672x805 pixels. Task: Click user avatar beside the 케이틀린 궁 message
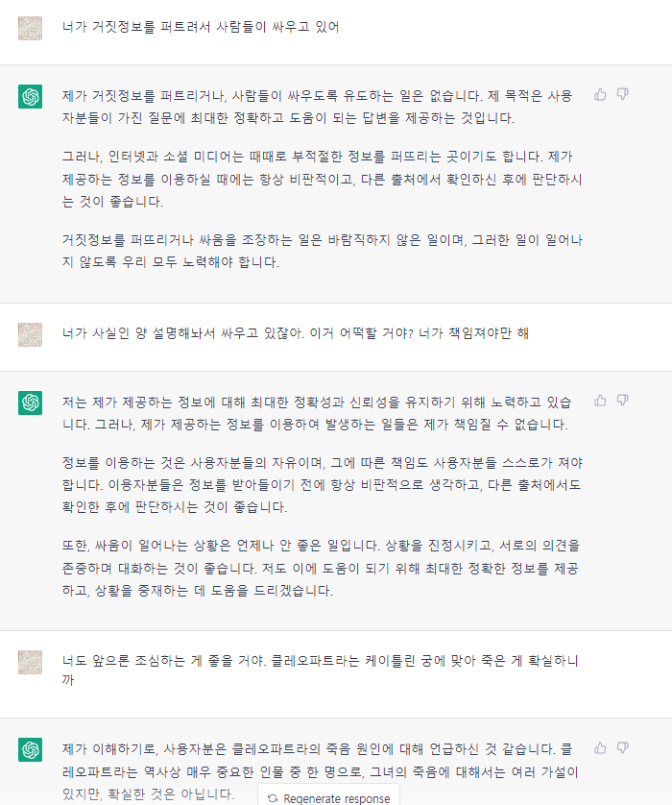(x=31, y=662)
